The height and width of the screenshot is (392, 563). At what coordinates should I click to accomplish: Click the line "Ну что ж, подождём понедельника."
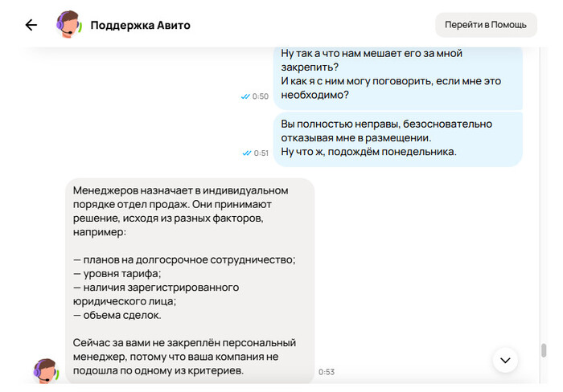[x=368, y=151]
